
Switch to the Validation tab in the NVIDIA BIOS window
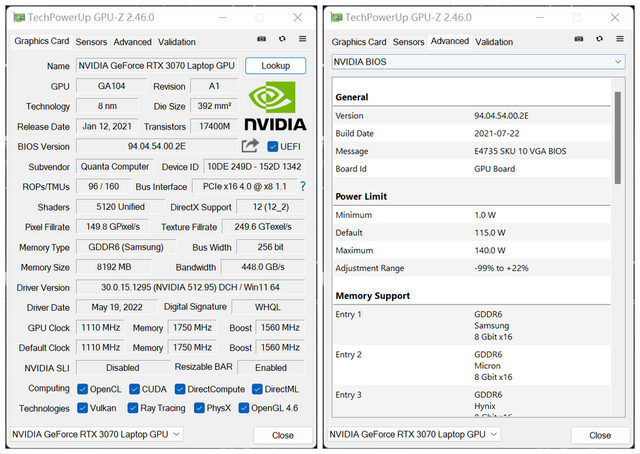pyautogui.click(x=494, y=42)
